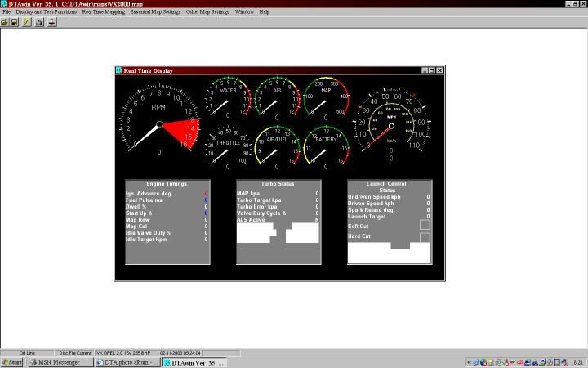
Task: Click the Ign. Advance deg label
Action: 148,194
